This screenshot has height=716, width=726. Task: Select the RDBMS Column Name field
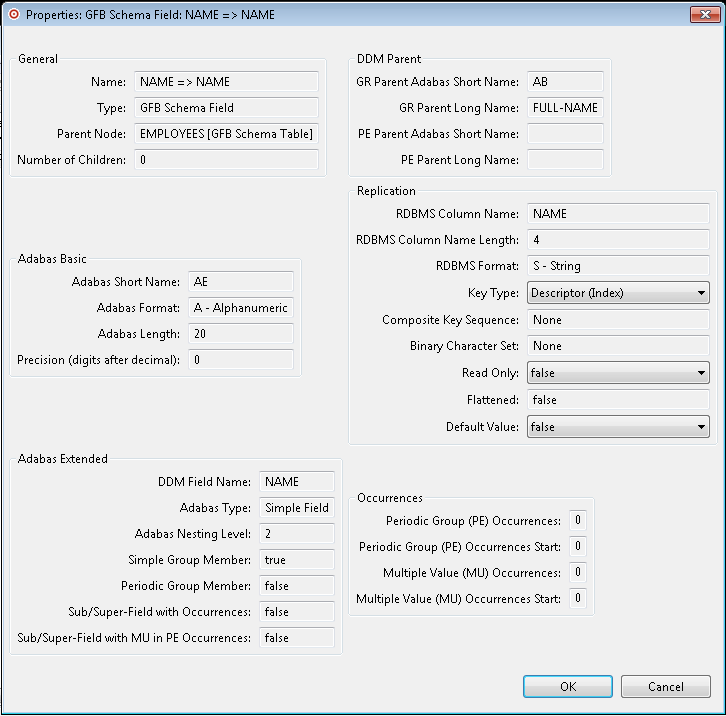click(x=618, y=213)
